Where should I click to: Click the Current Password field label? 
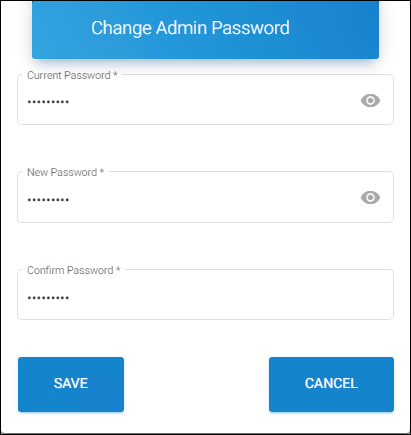tap(69, 75)
